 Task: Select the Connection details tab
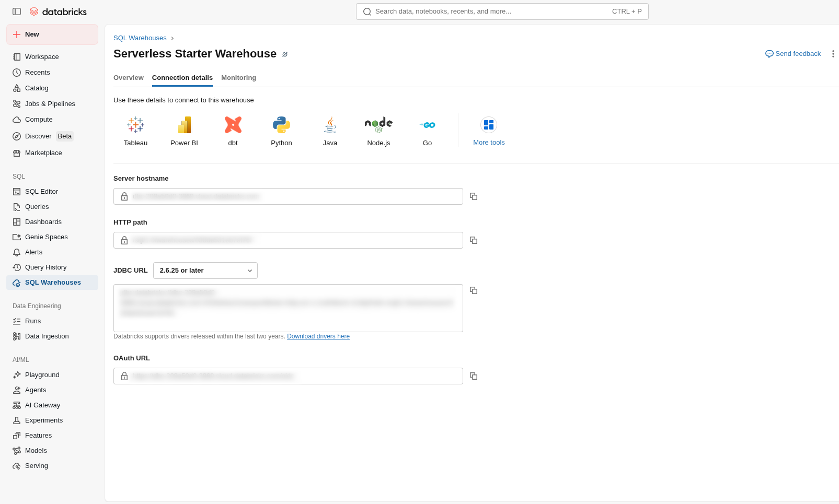[182, 78]
